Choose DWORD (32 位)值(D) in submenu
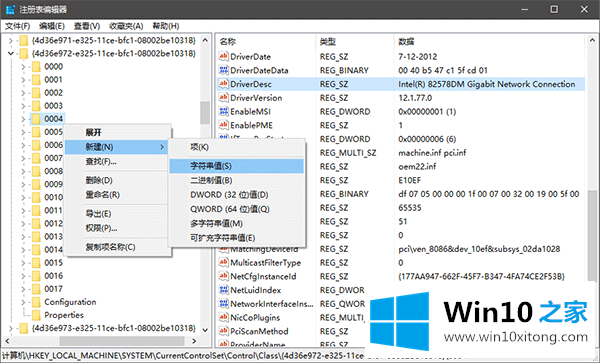 click(x=236, y=195)
